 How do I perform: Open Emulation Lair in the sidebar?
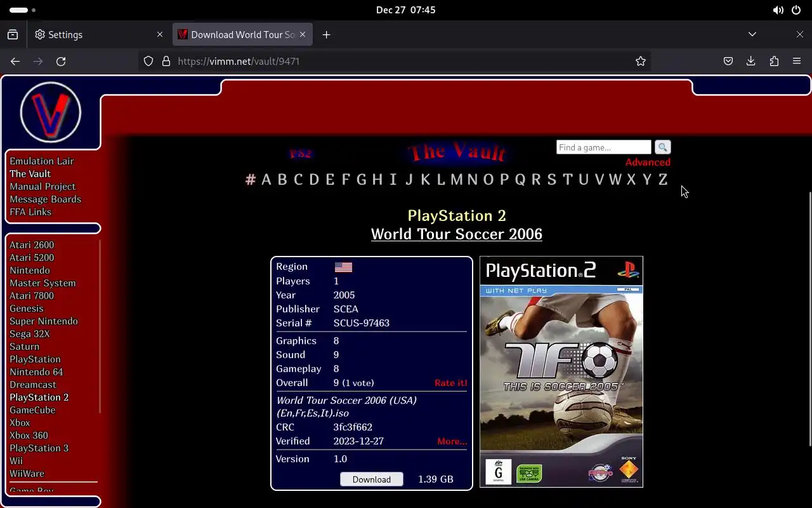click(x=42, y=161)
